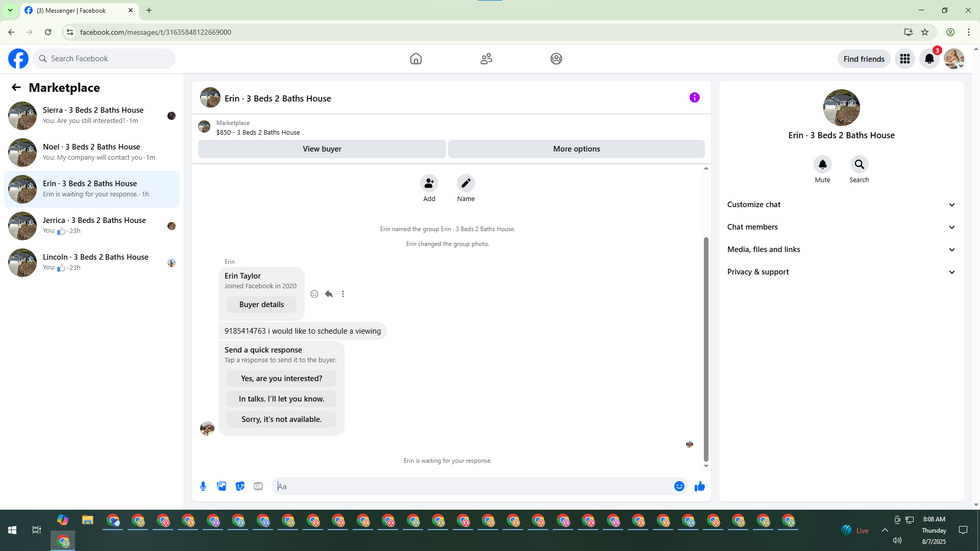Open the notifications bell
980x551 pixels.
tap(929, 59)
